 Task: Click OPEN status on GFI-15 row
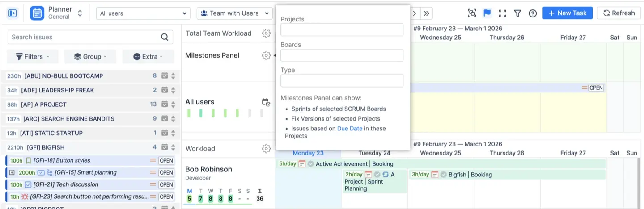tap(166, 173)
